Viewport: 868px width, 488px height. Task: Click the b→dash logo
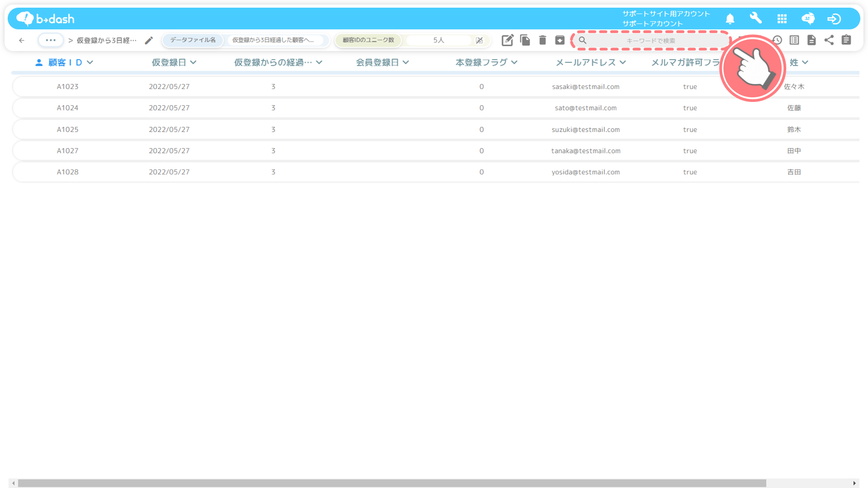click(x=45, y=19)
